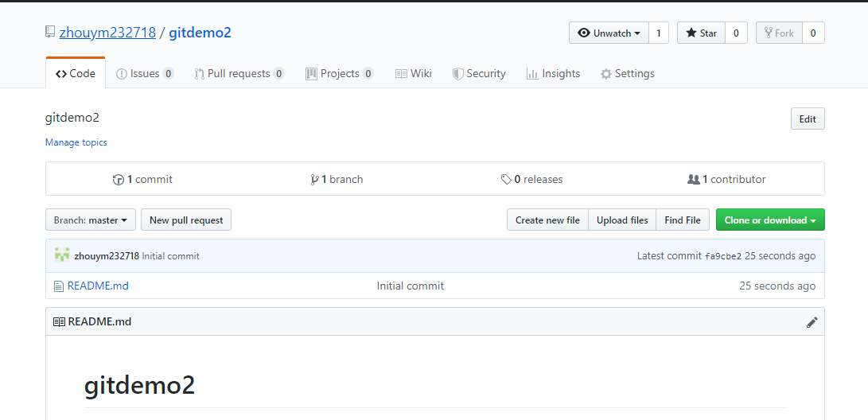The width and height of the screenshot is (868, 420).
Task: Click the Initial commit message in the README.md row
Action: (x=411, y=286)
